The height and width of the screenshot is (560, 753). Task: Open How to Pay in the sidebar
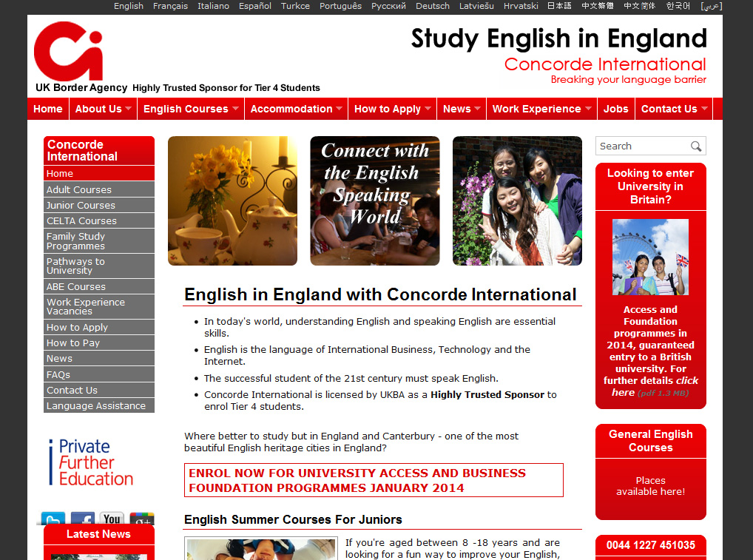pyautogui.click(x=99, y=343)
